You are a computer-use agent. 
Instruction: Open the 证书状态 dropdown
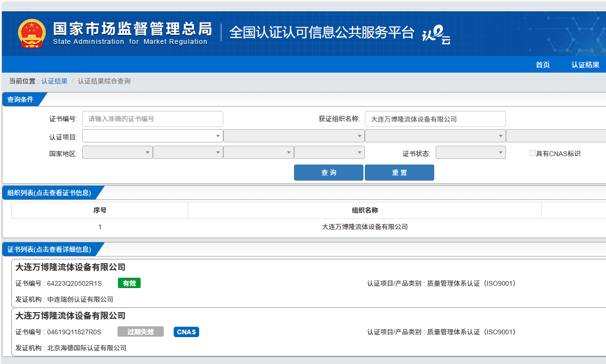(x=470, y=153)
